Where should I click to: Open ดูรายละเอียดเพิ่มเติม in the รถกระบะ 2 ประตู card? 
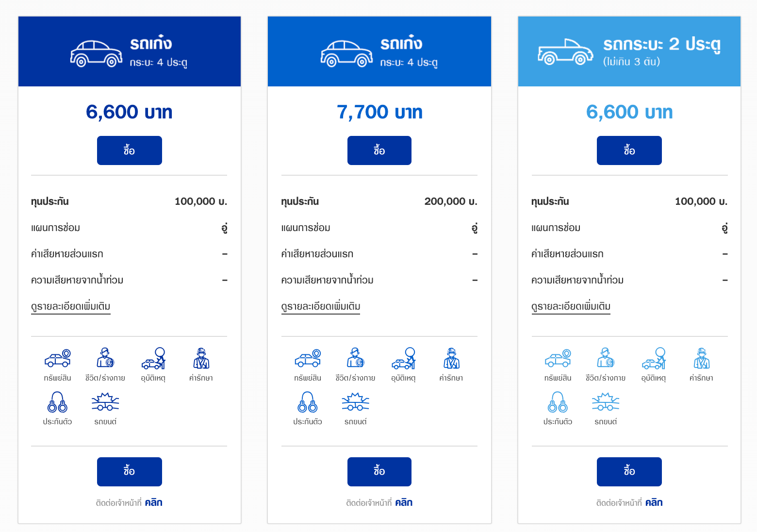pyautogui.click(x=571, y=307)
